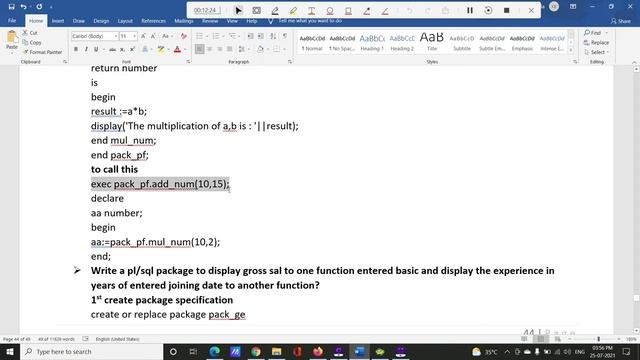Switch to the Draw tab

pyautogui.click(x=78, y=20)
